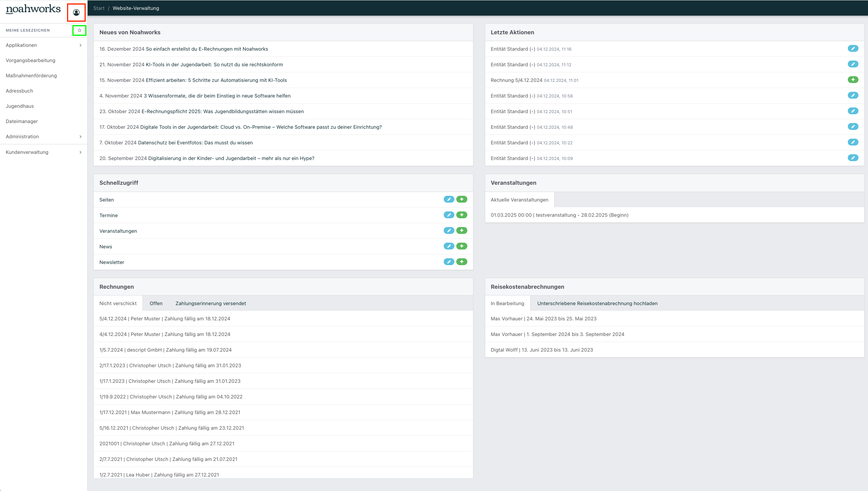This screenshot has width=868, height=491.
Task: Edit the Entität Standard entry from 10:48
Action: click(853, 127)
